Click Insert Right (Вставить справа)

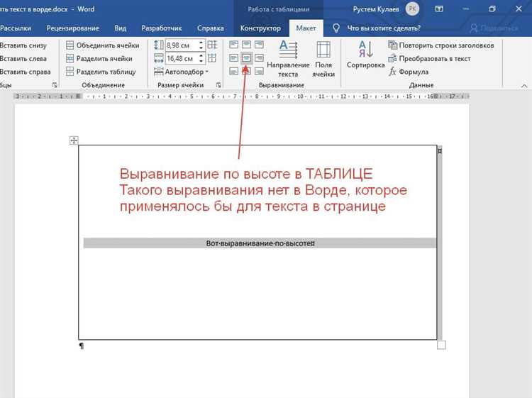pos(25,72)
